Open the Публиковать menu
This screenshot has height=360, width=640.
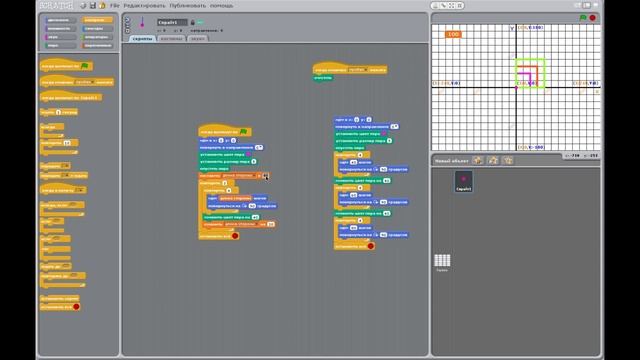(187, 6)
